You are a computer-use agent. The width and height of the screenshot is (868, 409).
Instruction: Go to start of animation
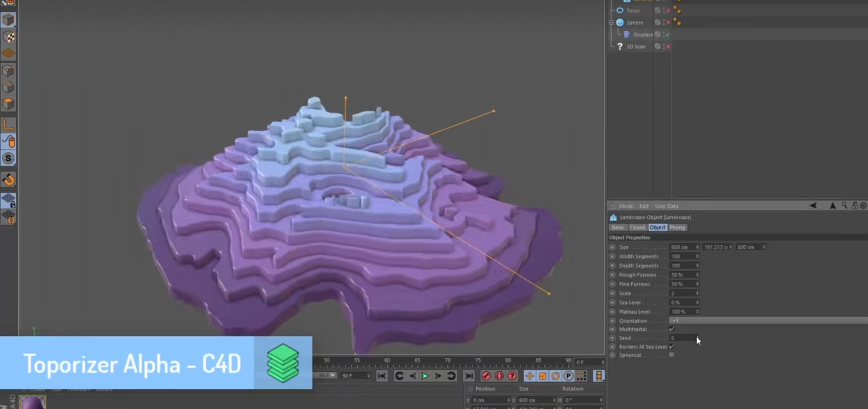(382, 376)
